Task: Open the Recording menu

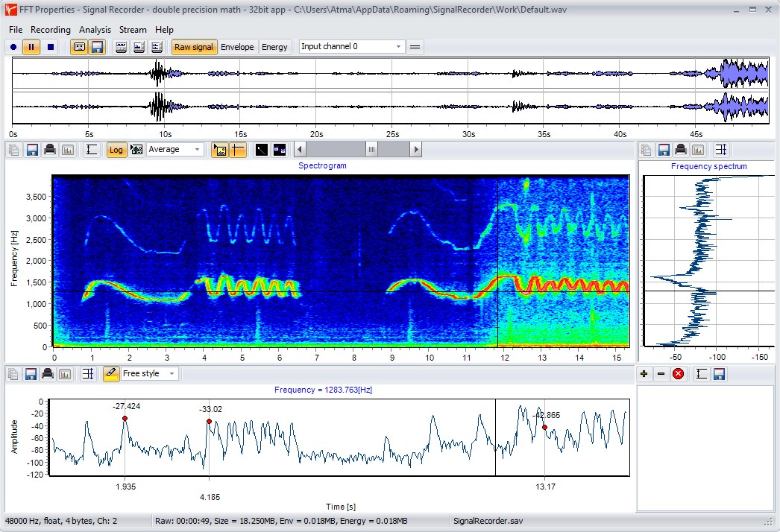Action: click(51, 30)
